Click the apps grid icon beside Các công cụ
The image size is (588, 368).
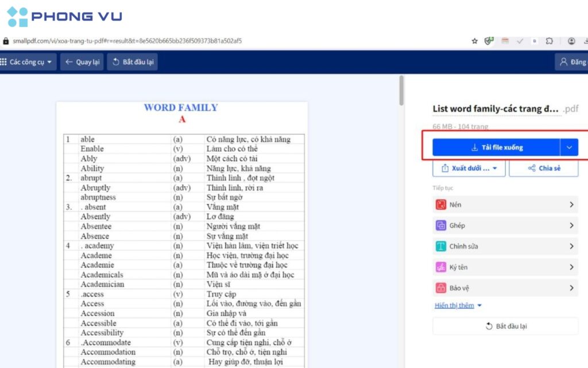5,62
